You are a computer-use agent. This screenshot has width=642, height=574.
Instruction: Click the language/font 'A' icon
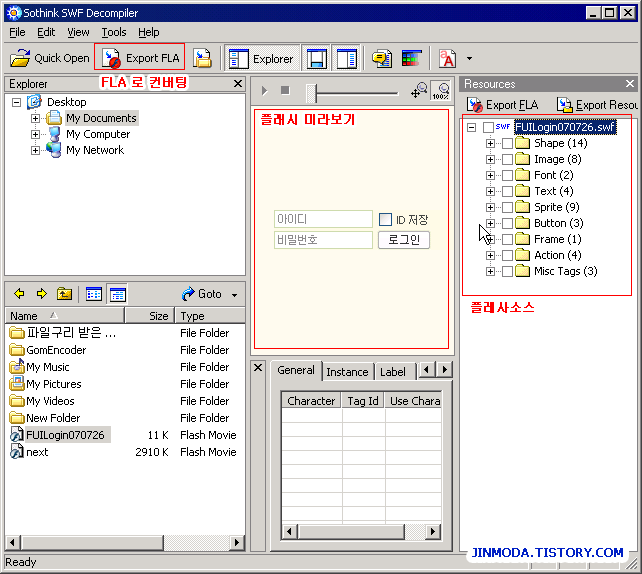tap(447, 59)
